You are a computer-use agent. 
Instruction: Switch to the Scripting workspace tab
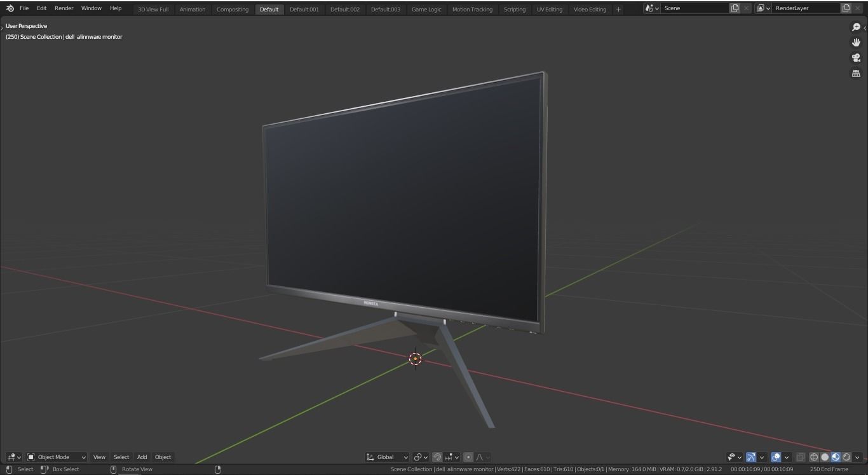click(515, 10)
